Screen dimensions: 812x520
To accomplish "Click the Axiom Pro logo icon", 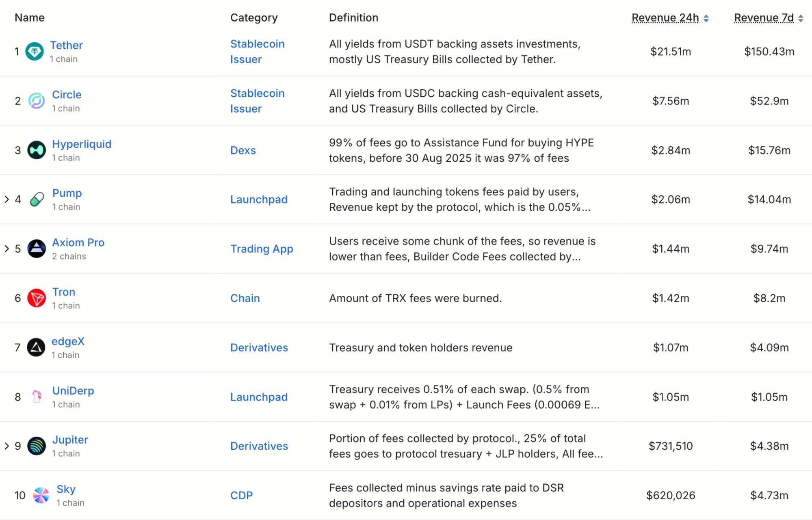I will (37, 249).
